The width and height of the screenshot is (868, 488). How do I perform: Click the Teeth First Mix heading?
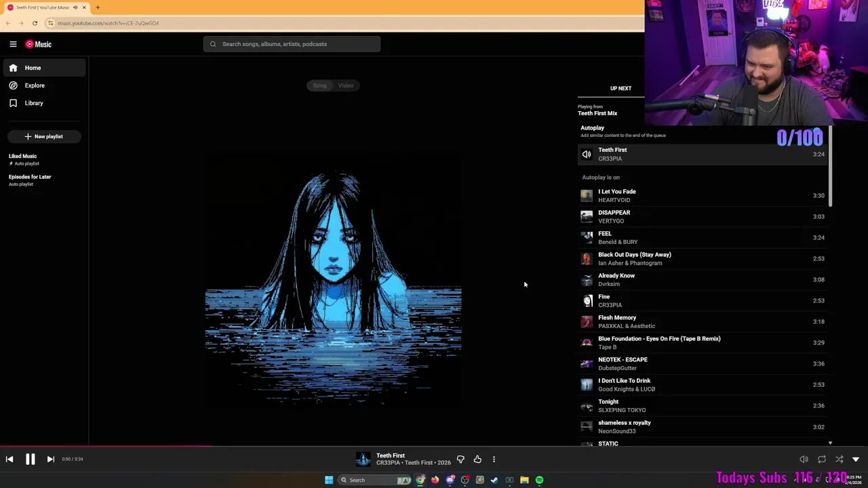click(x=597, y=113)
